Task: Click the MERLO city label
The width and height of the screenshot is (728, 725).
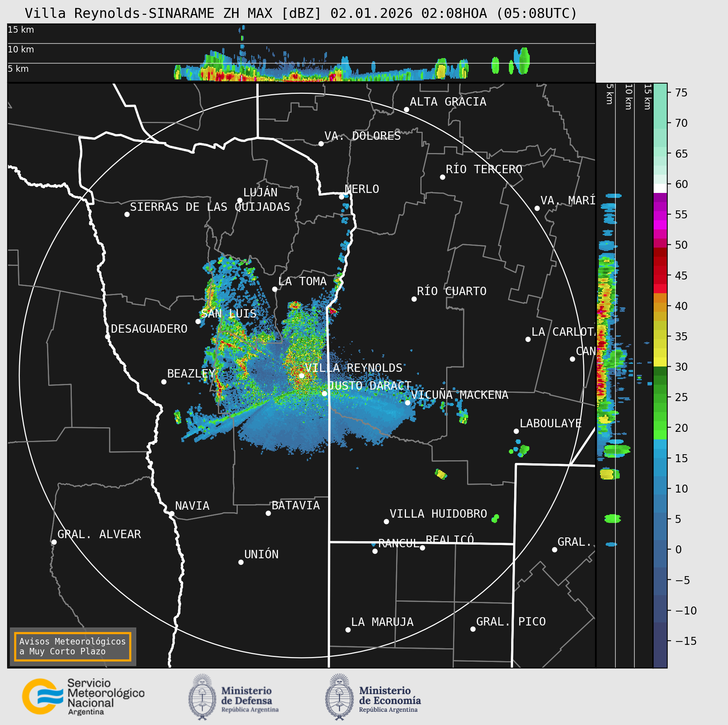Action: pyautogui.click(x=362, y=189)
